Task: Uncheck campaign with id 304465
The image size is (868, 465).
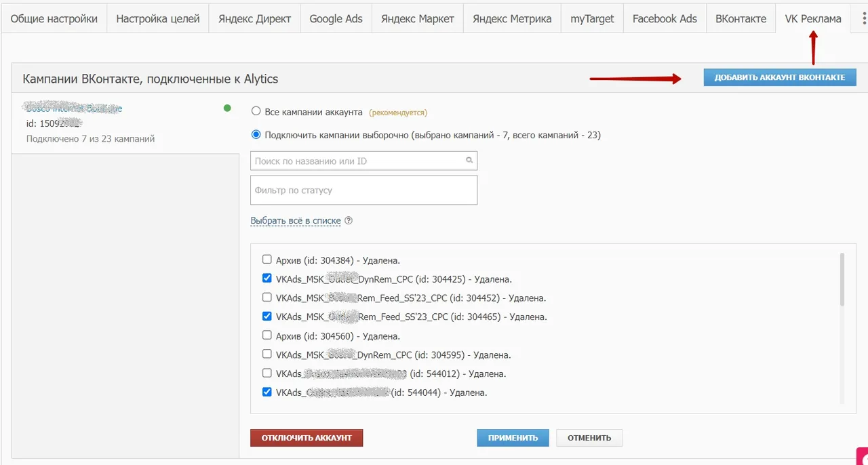Action: [x=267, y=317]
